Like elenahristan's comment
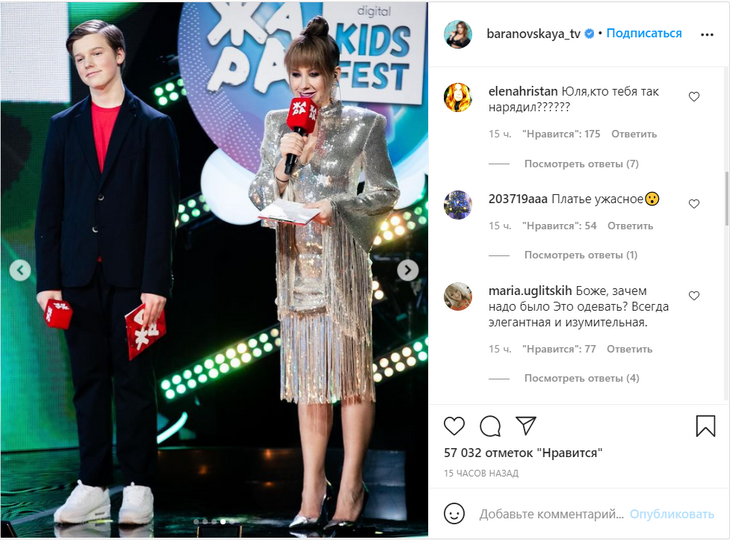The width and height of the screenshot is (730, 540). coord(694,97)
